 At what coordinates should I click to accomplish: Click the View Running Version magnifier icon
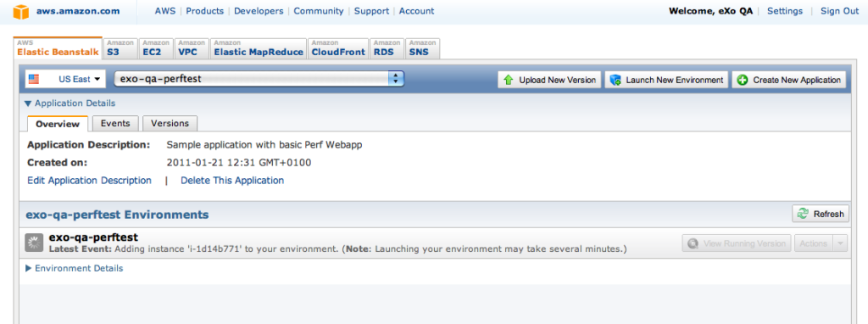pyautogui.click(x=692, y=243)
